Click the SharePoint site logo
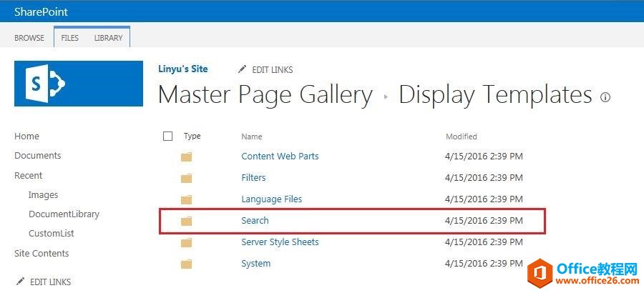644x293 pixels. (79, 84)
